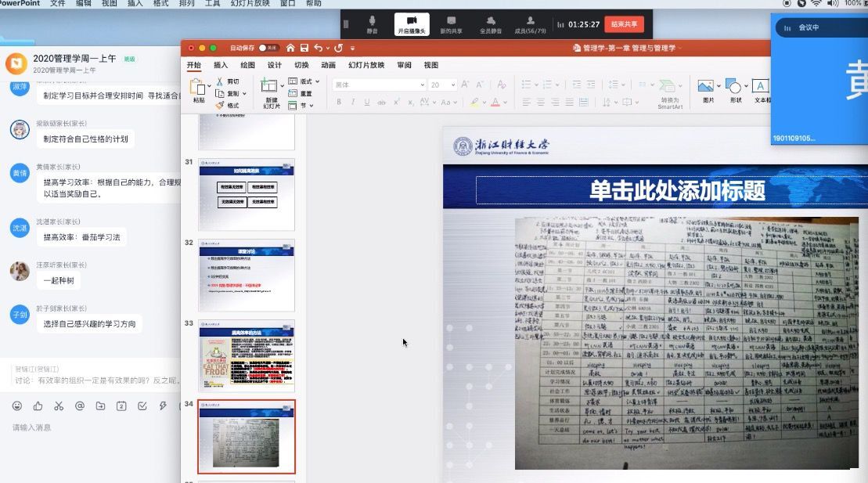The height and width of the screenshot is (483, 868).
Task: Expand the font size dropdown
Action: [453, 85]
